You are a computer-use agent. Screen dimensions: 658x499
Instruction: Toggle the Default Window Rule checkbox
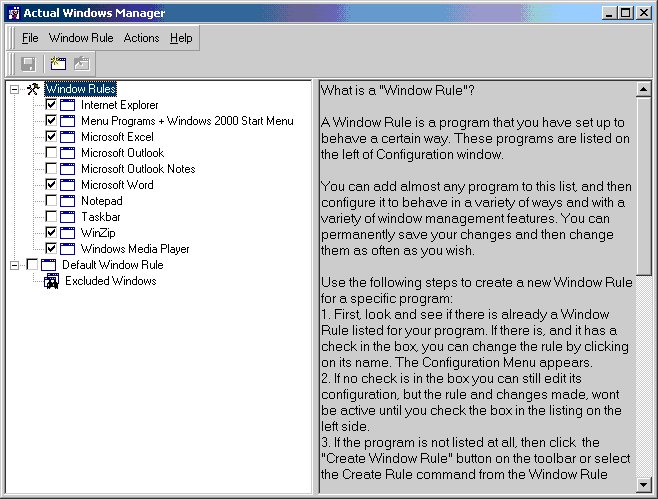(x=32, y=265)
